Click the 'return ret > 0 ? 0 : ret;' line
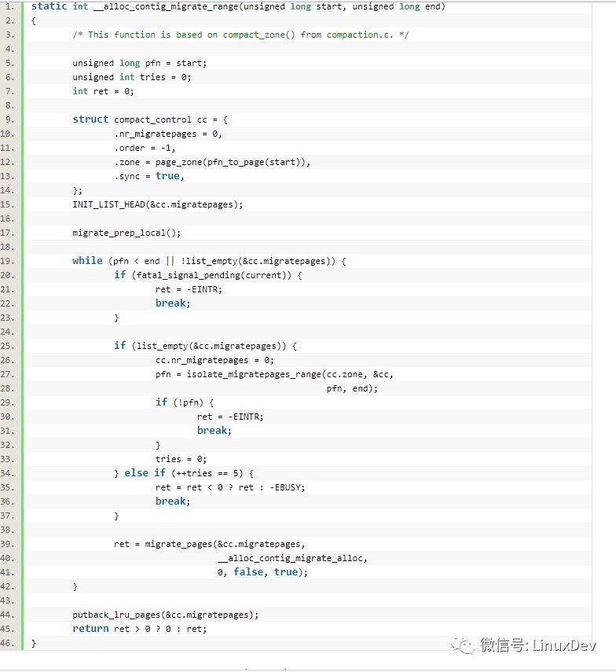 (x=140, y=629)
